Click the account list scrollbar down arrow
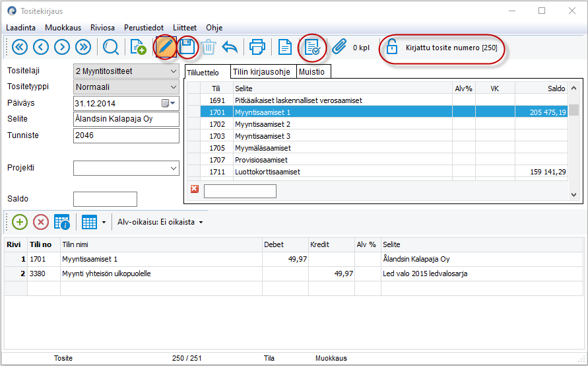This screenshot has width=588, height=366. 573,194
